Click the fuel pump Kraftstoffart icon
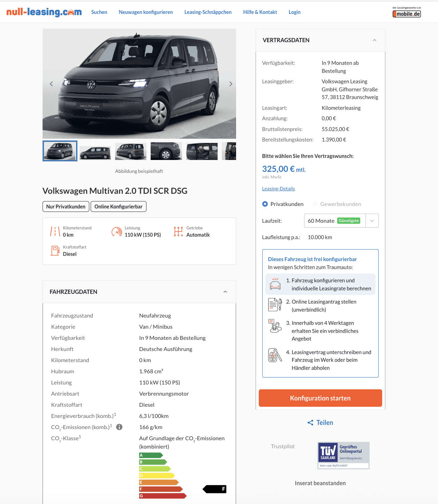The image size is (438, 504). click(55, 251)
